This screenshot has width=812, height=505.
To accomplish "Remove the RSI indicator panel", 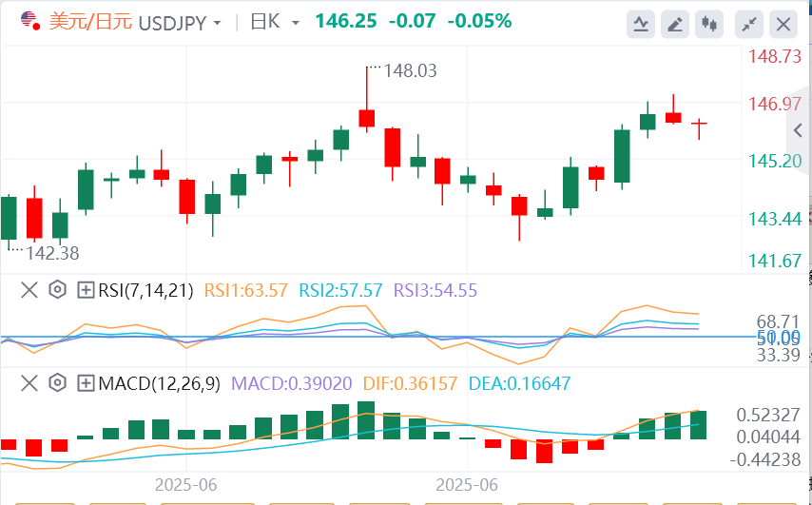I will pos(29,290).
